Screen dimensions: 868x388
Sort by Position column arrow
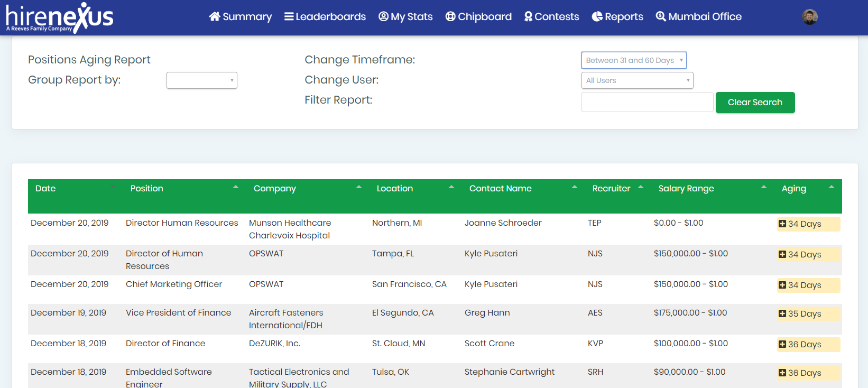coord(236,187)
